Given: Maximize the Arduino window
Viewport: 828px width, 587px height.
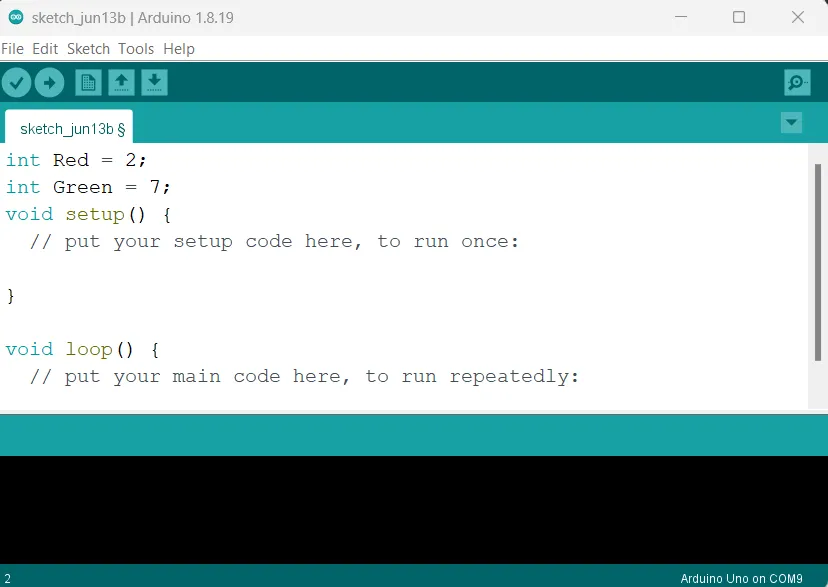Looking at the screenshot, I should pyautogui.click(x=739, y=17).
